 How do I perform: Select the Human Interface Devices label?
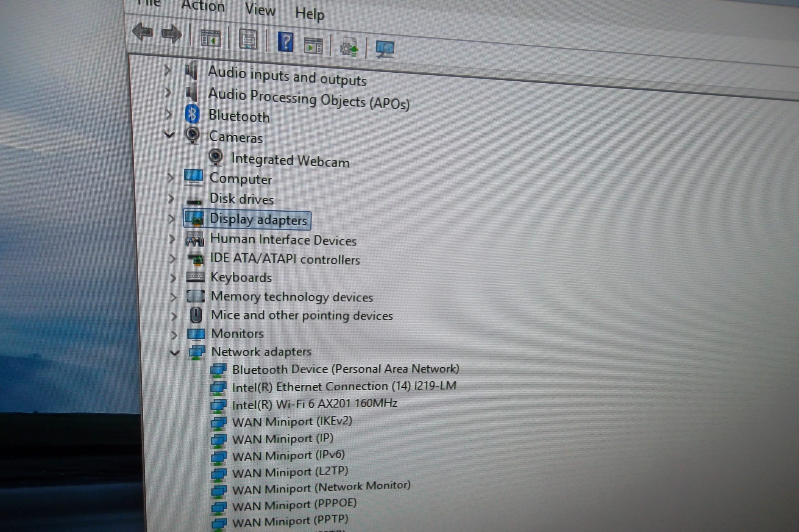tap(283, 240)
